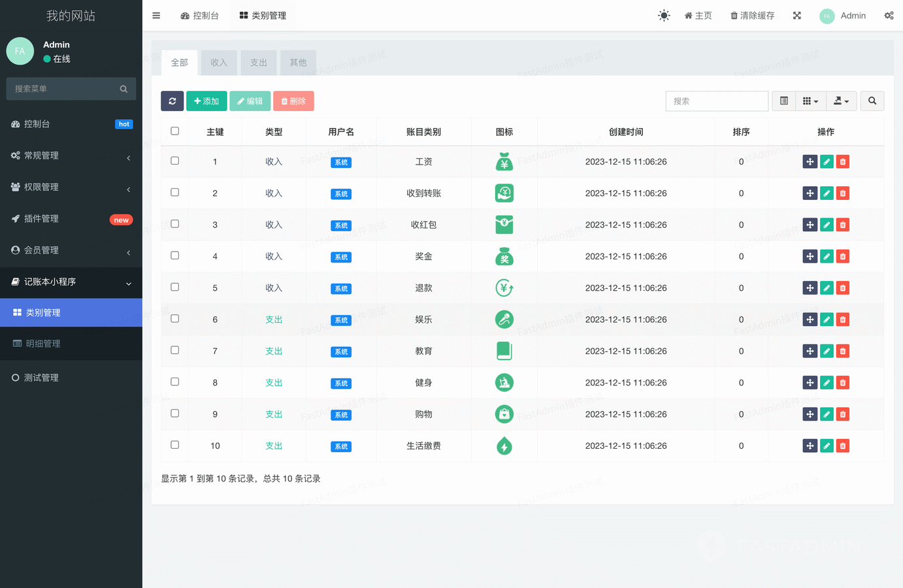Click the drag-sort handle for 娱乐 row

[x=810, y=319]
